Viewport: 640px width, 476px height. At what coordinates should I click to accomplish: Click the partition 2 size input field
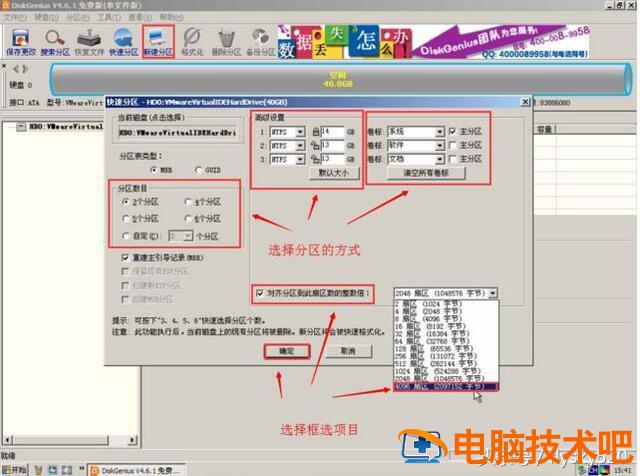click(x=333, y=145)
